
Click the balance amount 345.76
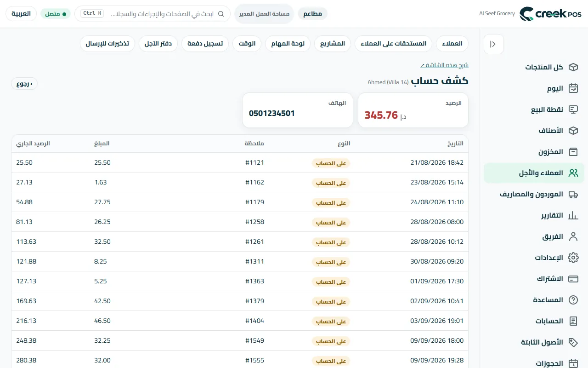[x=381, y=115]
